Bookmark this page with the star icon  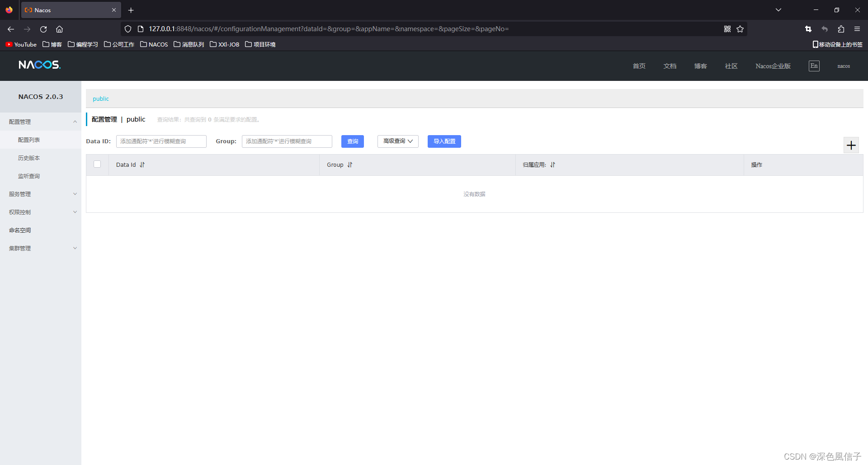click(x=740, y=29)
